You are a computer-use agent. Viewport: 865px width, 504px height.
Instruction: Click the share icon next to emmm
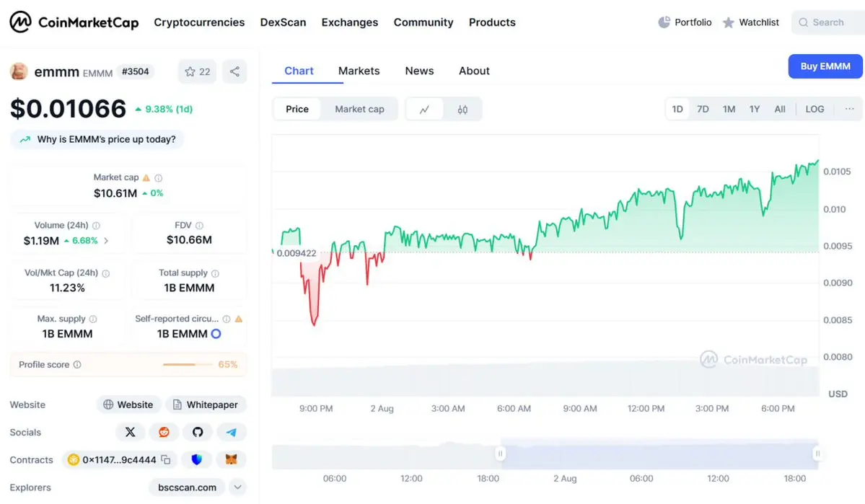pos(234,71)
